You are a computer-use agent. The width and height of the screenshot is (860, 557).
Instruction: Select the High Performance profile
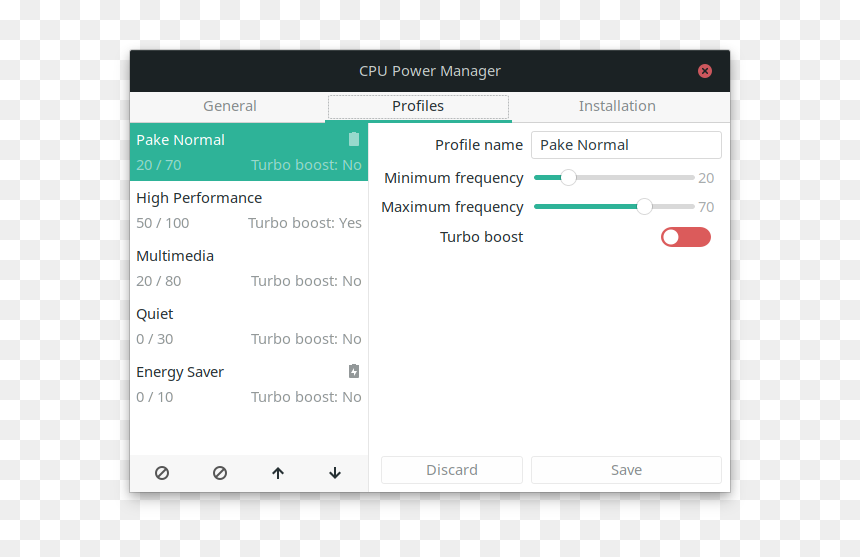[x=249, y=210]
